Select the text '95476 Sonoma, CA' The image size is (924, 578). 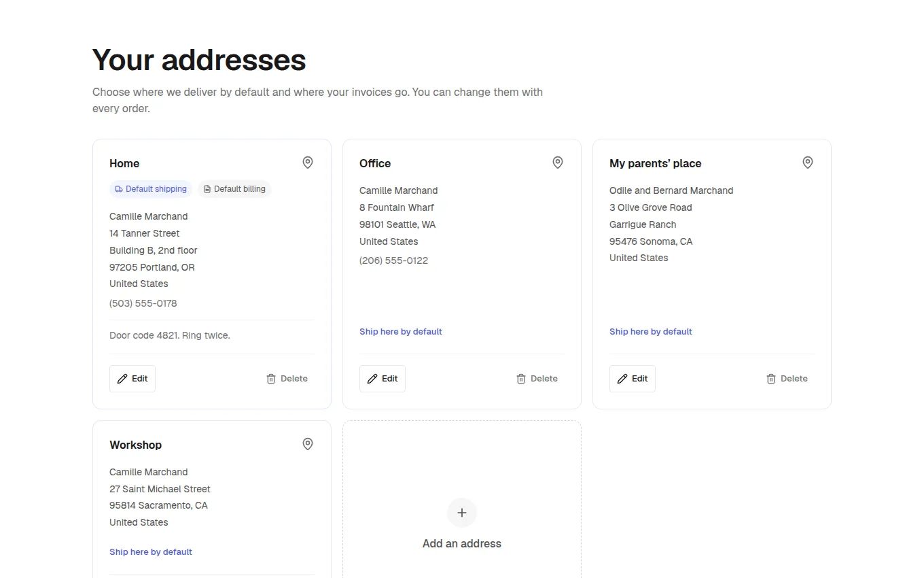651,241
